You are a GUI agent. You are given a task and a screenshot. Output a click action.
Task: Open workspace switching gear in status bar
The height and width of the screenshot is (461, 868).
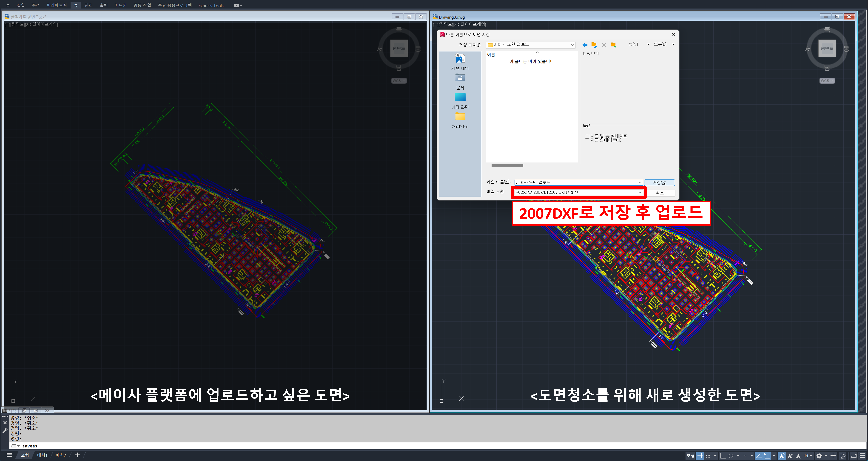[x=819, y=456]
